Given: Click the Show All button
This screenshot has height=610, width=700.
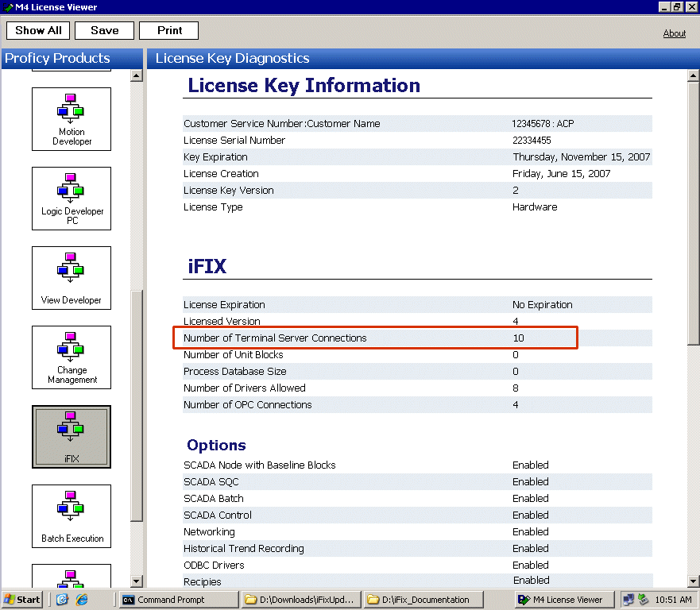Looking at the screenshot, I should (x=38, y=30).
